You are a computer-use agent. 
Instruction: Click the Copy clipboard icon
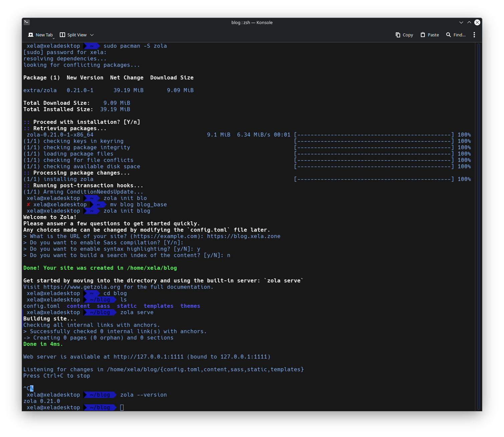[x=397, y=34]
